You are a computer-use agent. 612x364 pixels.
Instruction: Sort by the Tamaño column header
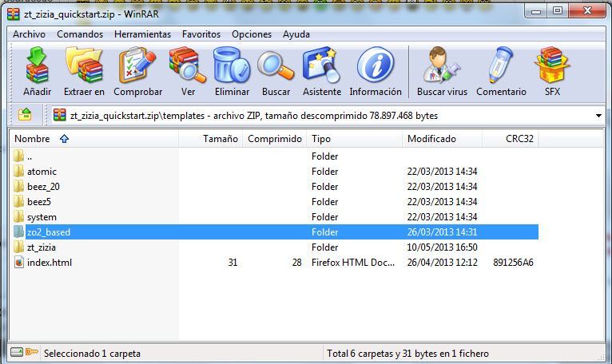pyautogui.click(x=210, y=139)
